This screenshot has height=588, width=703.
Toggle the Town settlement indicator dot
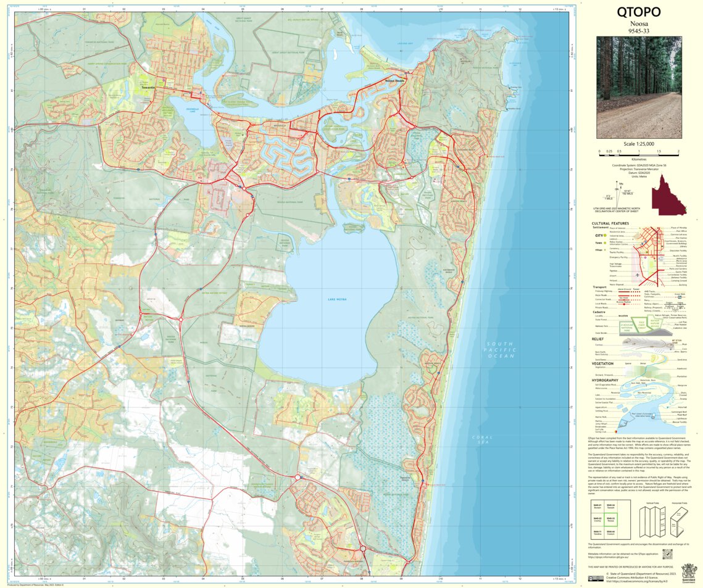(604, 243)
